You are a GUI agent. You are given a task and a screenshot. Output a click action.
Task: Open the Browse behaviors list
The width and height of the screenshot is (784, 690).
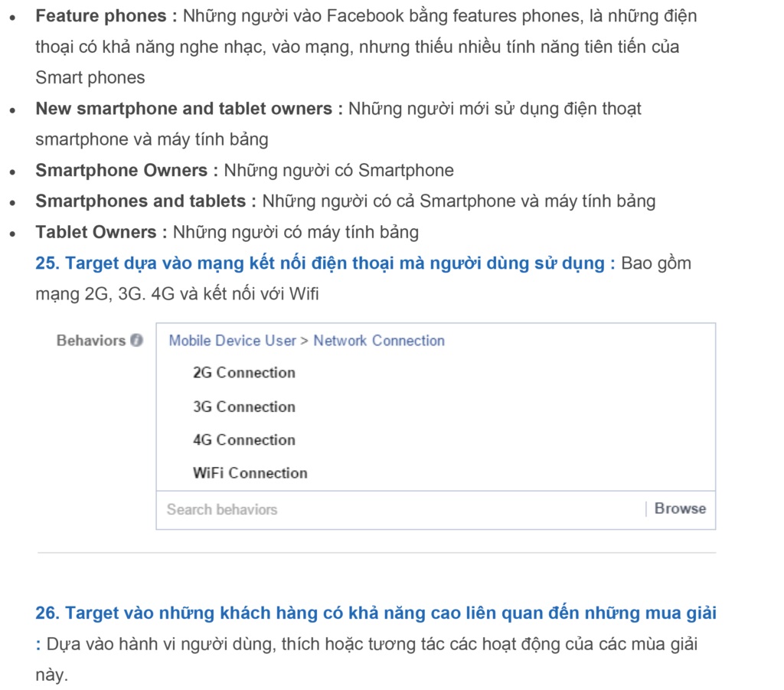[681, 508]
